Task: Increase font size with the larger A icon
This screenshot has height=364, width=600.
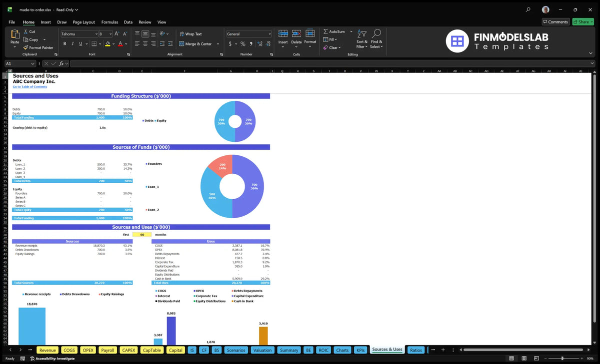Action: (x=117, y=34)
